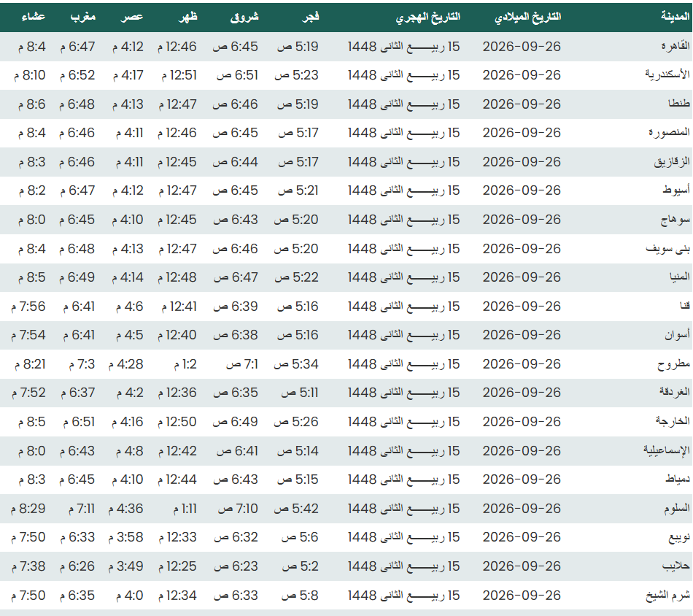Select the فجر column header
693x616 pixels.
pyautogui.click(x=310, y=17)
